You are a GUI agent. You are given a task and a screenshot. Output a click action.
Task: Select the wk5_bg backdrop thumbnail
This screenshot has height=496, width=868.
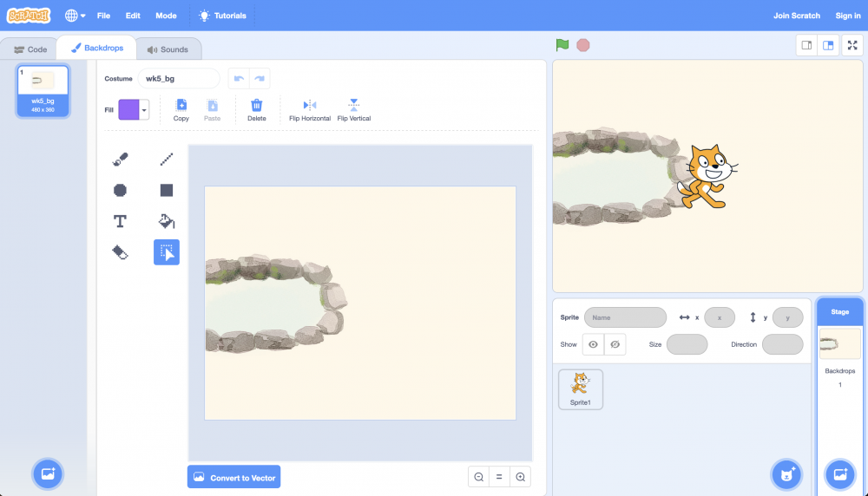click(x=43, y=91)
